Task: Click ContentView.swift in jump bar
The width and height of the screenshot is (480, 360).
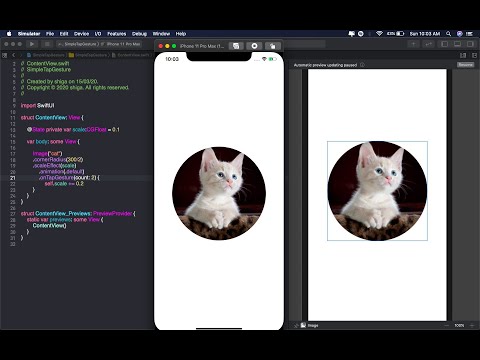Action: pos(131,55)
